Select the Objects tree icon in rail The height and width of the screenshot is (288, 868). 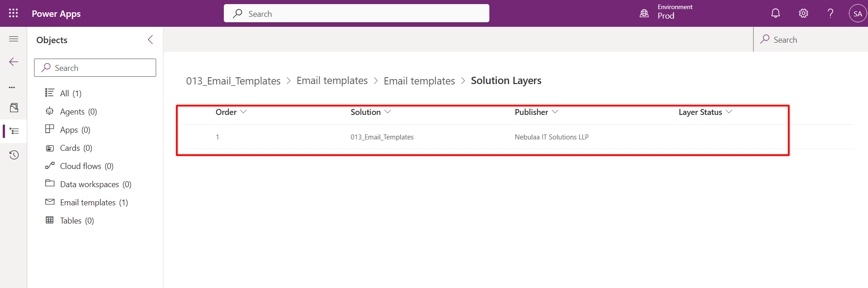click(x=14, y=131)
